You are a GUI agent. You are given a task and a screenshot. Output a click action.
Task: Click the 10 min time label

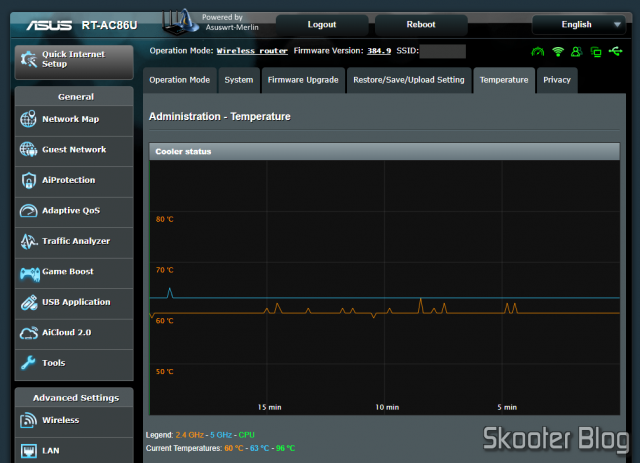pos(387,407)
